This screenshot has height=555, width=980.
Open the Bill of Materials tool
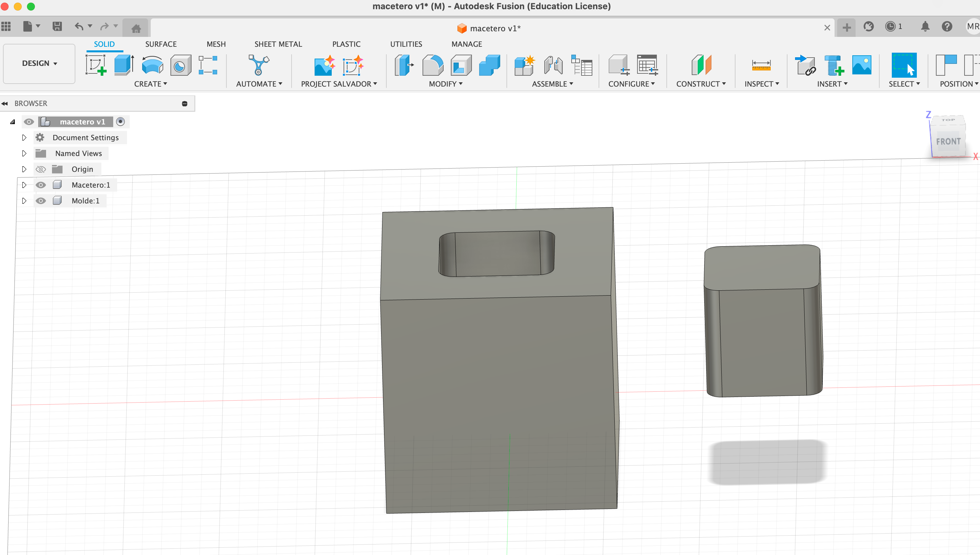(581, 65)
